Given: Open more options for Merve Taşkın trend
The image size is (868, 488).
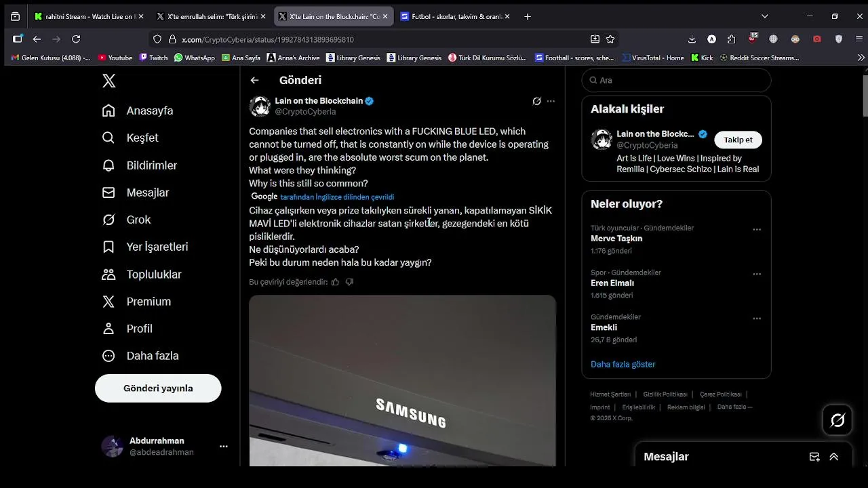Looking at the screenshot, I should click(757, 229).
